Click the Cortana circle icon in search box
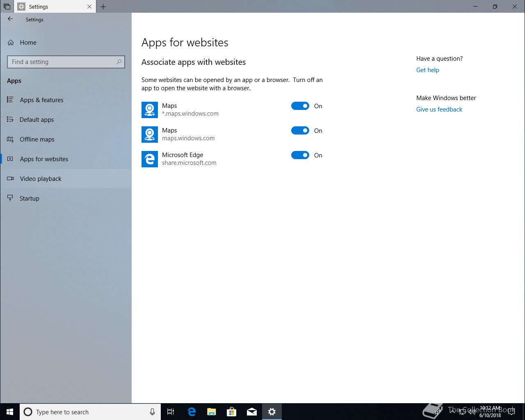Viewport: 525px width, 420px height. click(x=28, y=412)
